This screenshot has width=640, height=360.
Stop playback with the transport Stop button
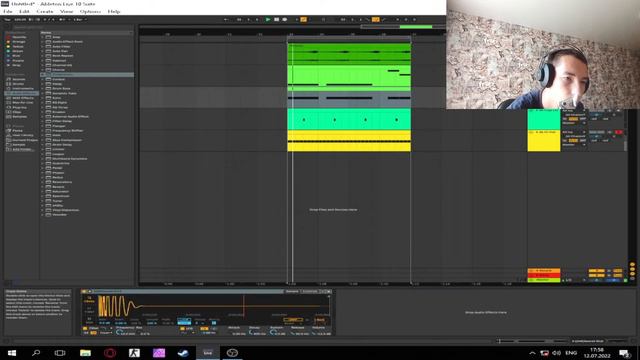pyautogui.click(x=276, y=19)
